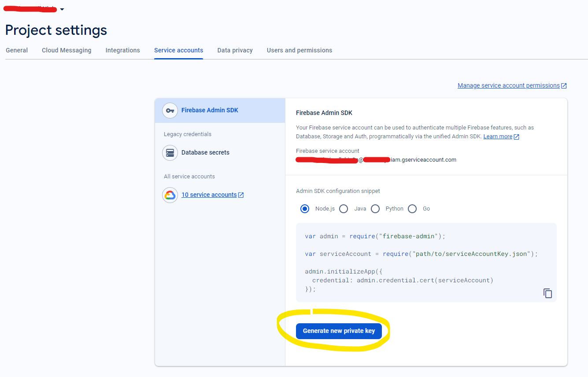Open the project selector dropdown arrow
Screen dimensions: 588x377
[x=62, y=10]
